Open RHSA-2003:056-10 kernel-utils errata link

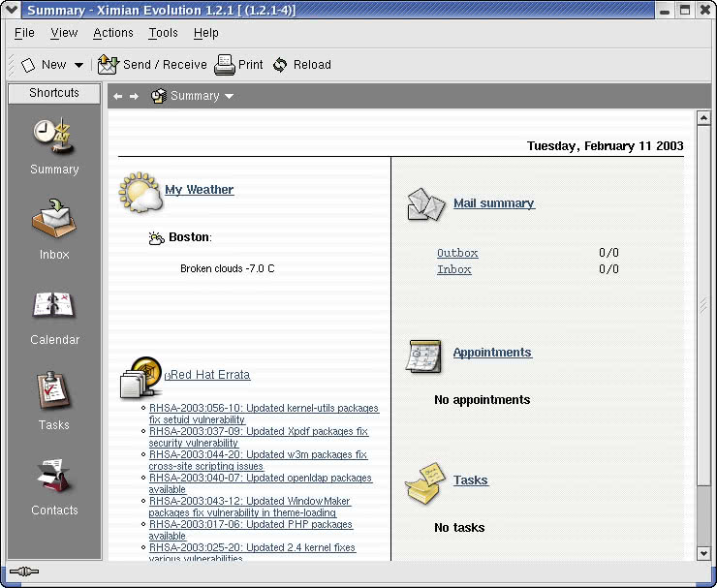(264, 414)
